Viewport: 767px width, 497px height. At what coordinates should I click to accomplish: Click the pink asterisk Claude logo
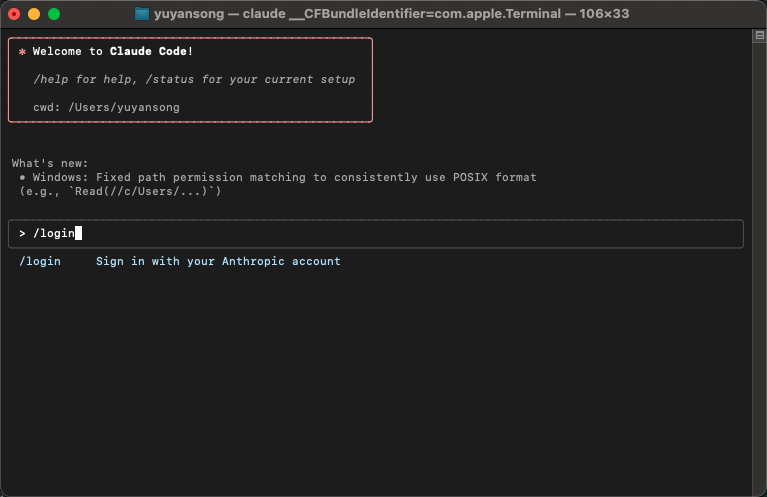click(x=22, y=51)
